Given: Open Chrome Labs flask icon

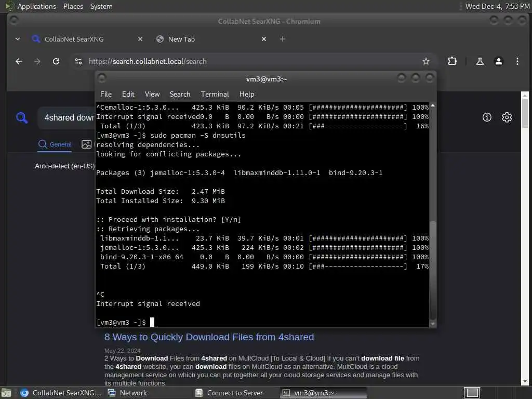Looking at the screenshot, I should (480, 61).
